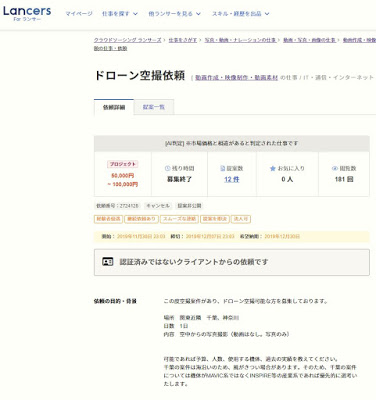Open the 動画作成・映像制作・動画素材 category link beside the title
This screenshot has height=400, width=376.
click(x=236, y=77)
